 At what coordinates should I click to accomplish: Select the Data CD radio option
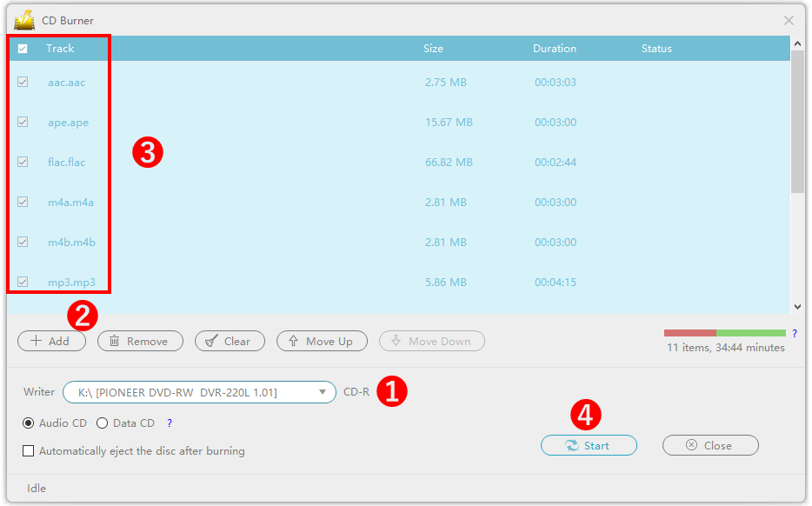coord(103,423)
